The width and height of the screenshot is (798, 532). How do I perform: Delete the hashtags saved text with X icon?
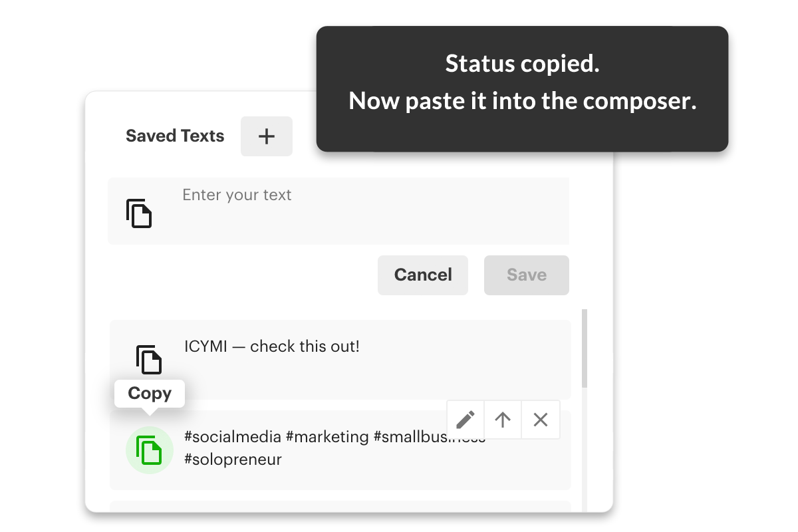point(541,420)
